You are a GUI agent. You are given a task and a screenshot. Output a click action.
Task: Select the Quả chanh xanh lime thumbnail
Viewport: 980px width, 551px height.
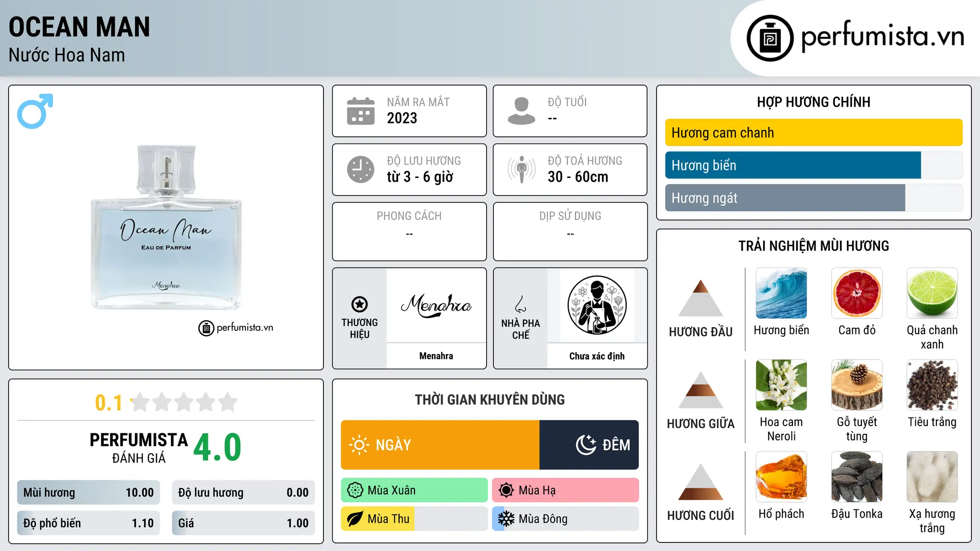932,293
